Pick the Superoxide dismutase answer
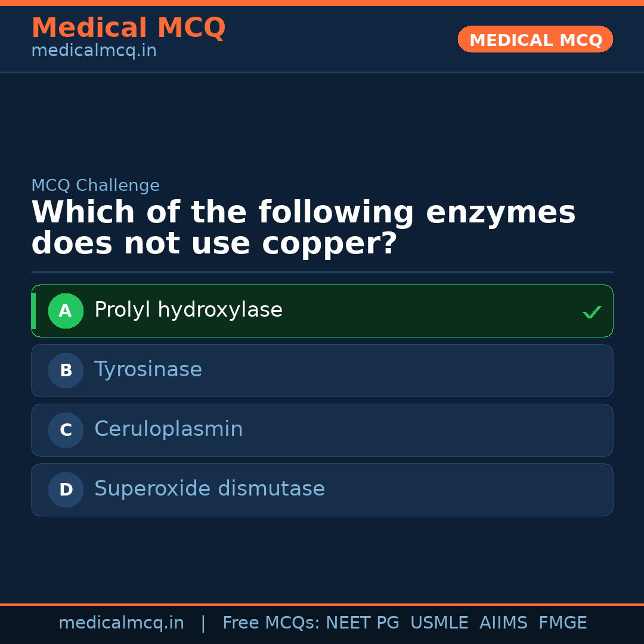Viewport: 644px width, 644px height. coord(209,489)
